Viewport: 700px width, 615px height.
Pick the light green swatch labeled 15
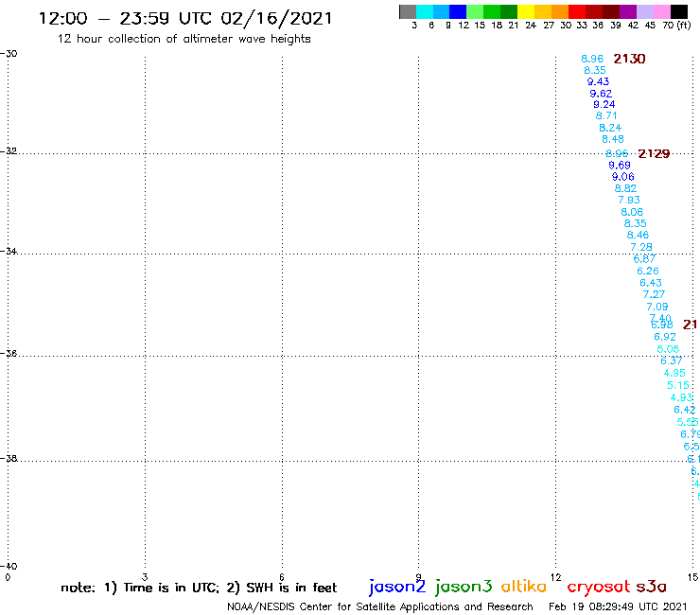(476, 11)
